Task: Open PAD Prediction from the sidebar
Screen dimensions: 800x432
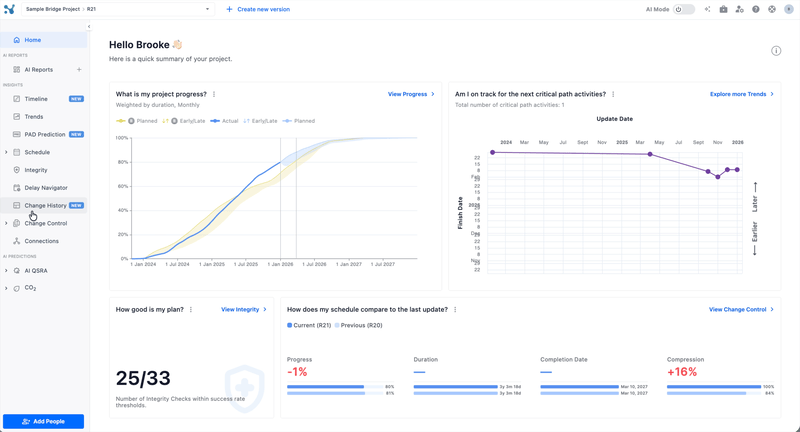Action: [x=44, y=135]
